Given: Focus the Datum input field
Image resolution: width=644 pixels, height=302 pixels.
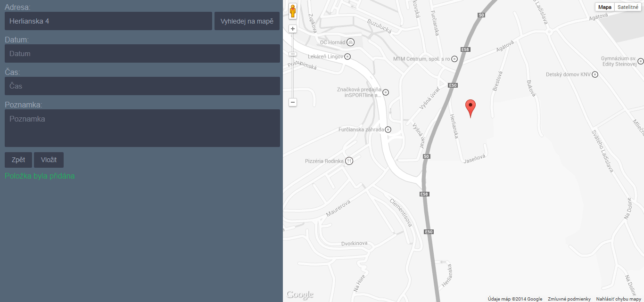Looking at the screenshot, I should (142, 54).
